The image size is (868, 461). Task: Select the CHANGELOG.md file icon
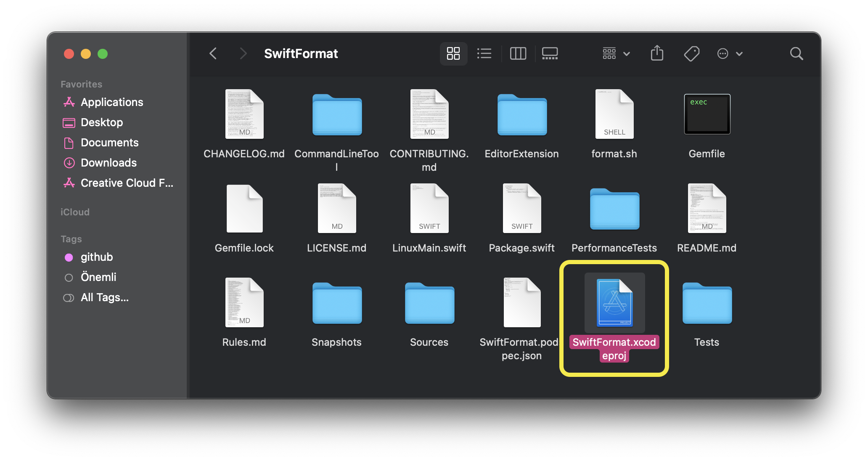coord(244,114)
